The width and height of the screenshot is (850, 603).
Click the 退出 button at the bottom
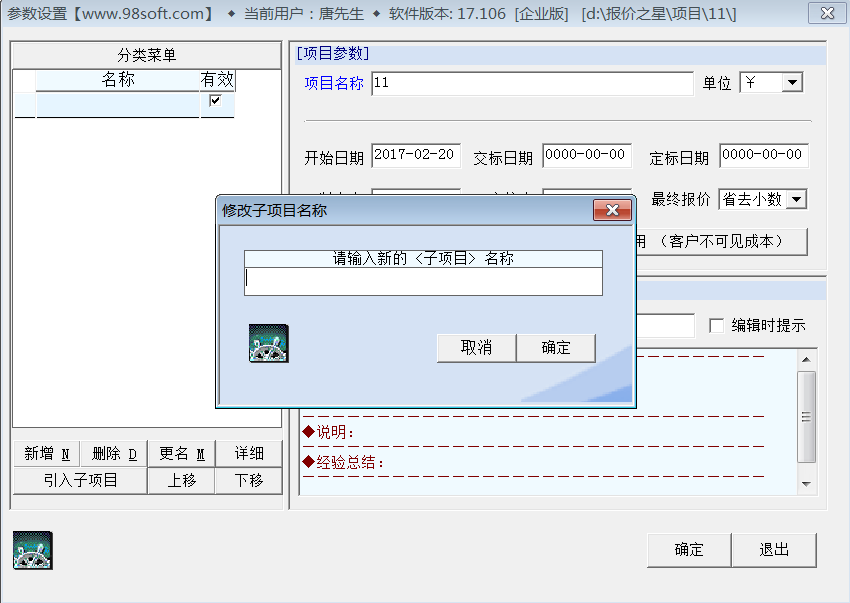[x=774, y=550]
